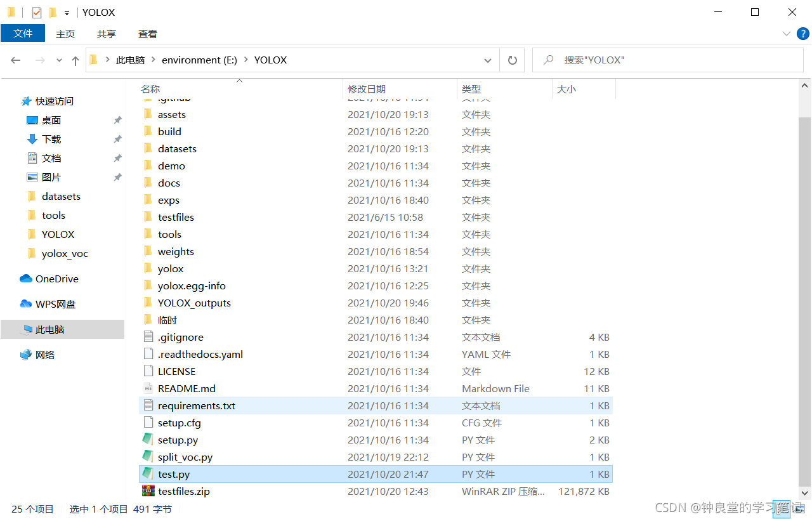Sort by the 大小 column header
The height and width of the screenshot is (519, 812).
coord(584,89)
